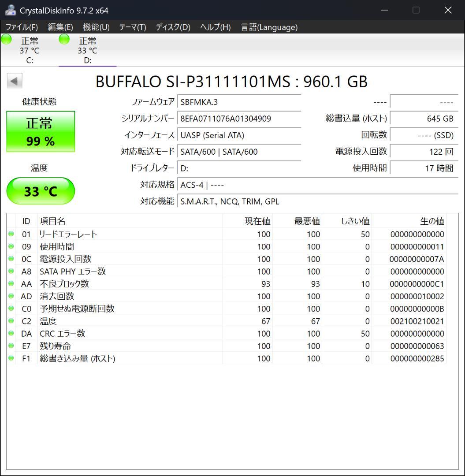Image resolution: width=465 pixels, height=476 pixels.
Task: Select the D: drive tab showing 33 °C
Action: click(87, 50)
